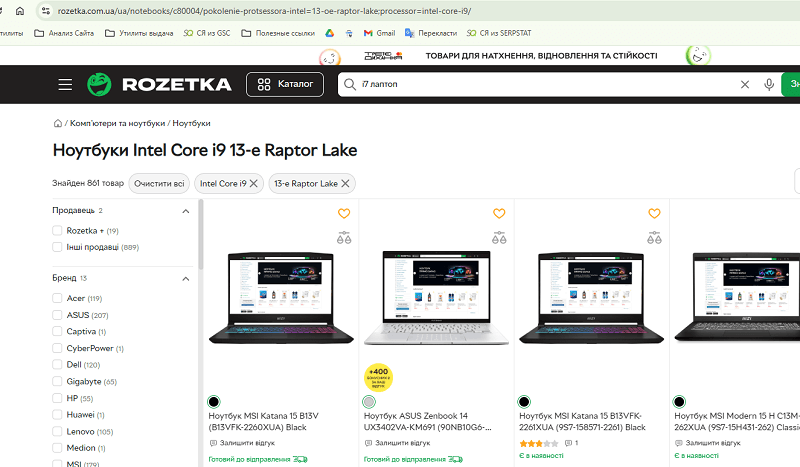Open СЯ из SERPSTAT bookmark
Image resolution: width=800 pixels, height=467 pixels.
point(498,33)
